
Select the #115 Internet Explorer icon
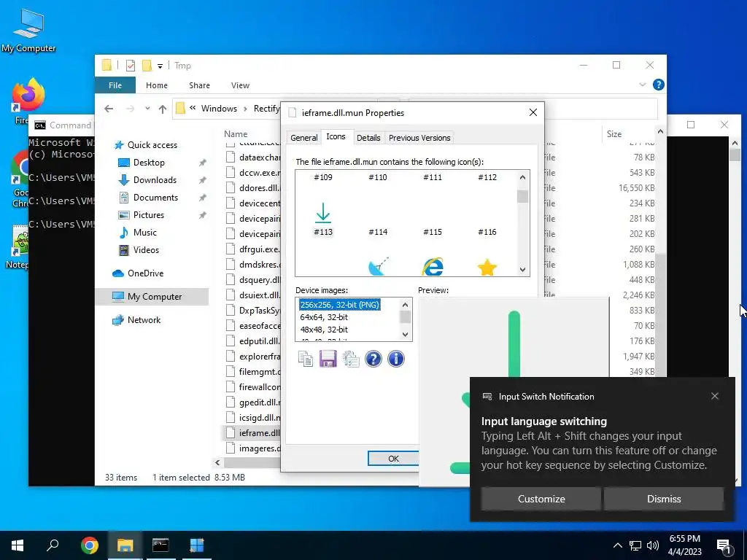click(433, 266)
